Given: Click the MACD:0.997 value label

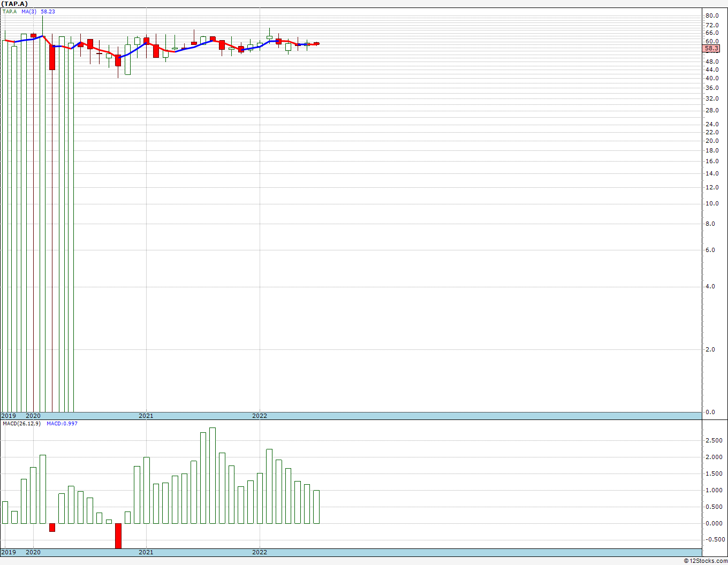Looking at the screenshot, I should [62, 423].
